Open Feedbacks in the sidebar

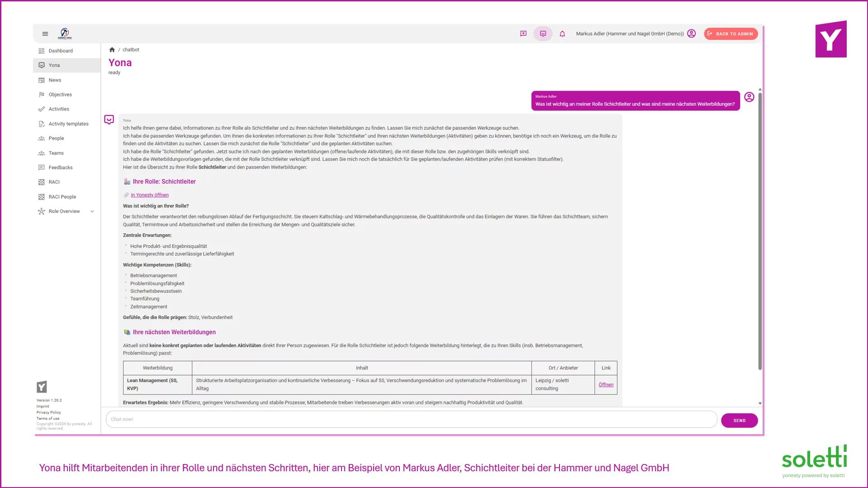click(67, 168)
